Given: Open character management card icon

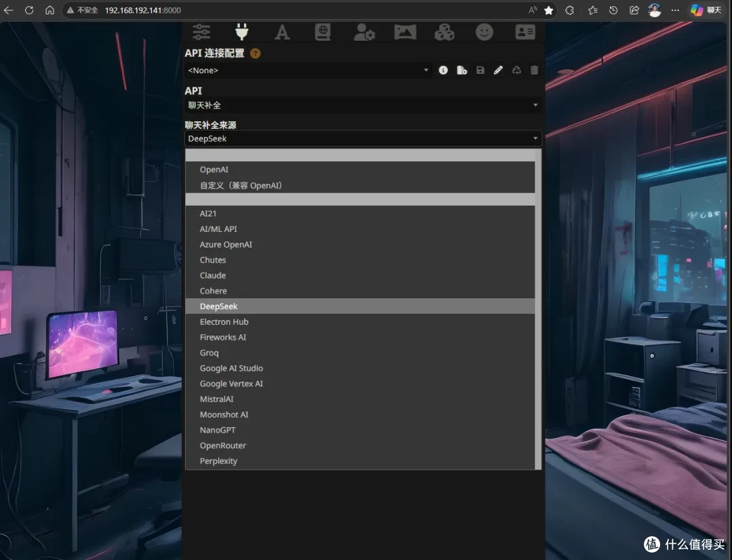Looking at the screenshot, I should [x=525, y=32].
